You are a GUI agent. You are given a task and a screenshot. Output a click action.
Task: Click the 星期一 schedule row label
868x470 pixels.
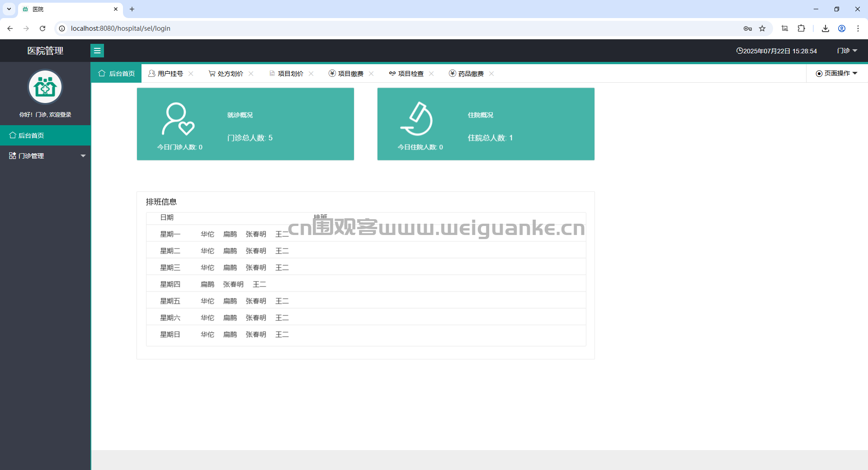[x=170, y=234]
